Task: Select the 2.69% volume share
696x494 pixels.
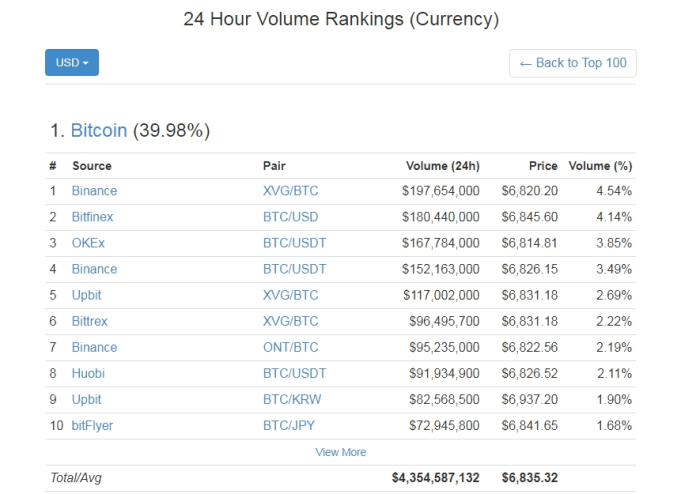Action: pos(614,295)
